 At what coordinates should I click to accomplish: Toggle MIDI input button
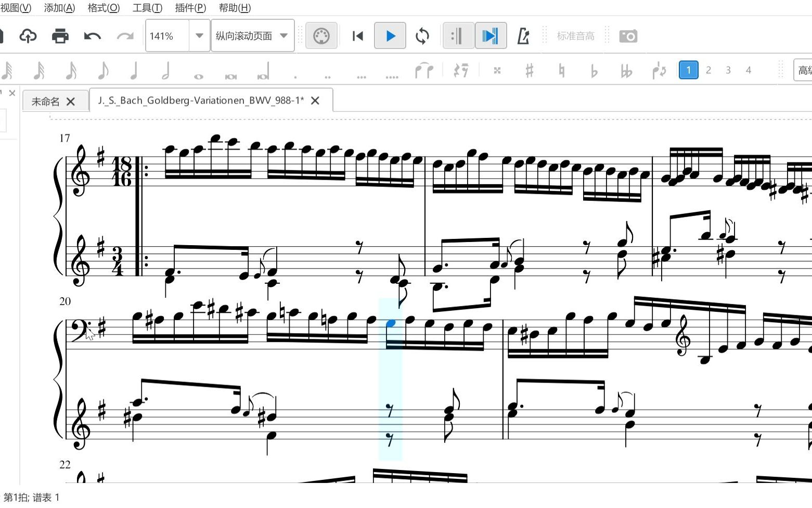321,36
